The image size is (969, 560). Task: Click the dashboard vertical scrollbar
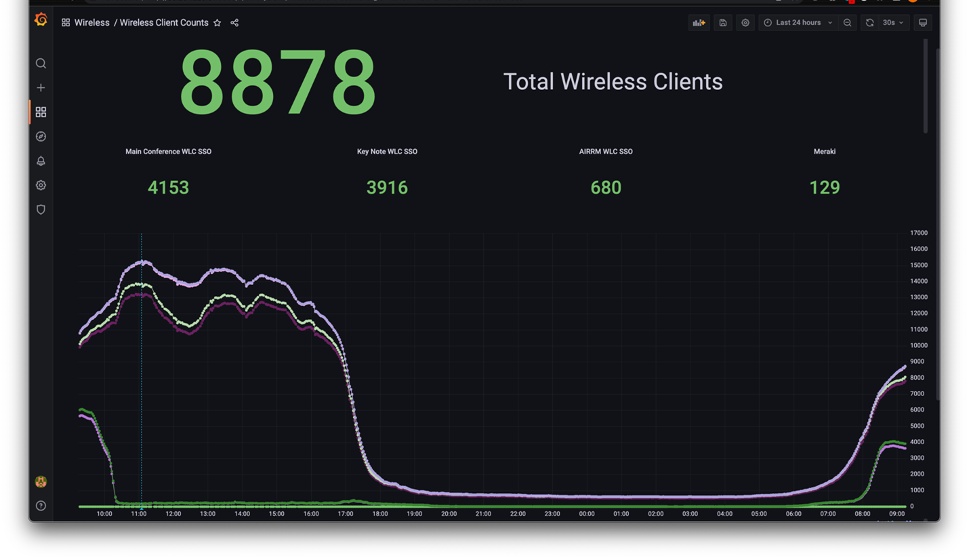(x=926, y=87)
